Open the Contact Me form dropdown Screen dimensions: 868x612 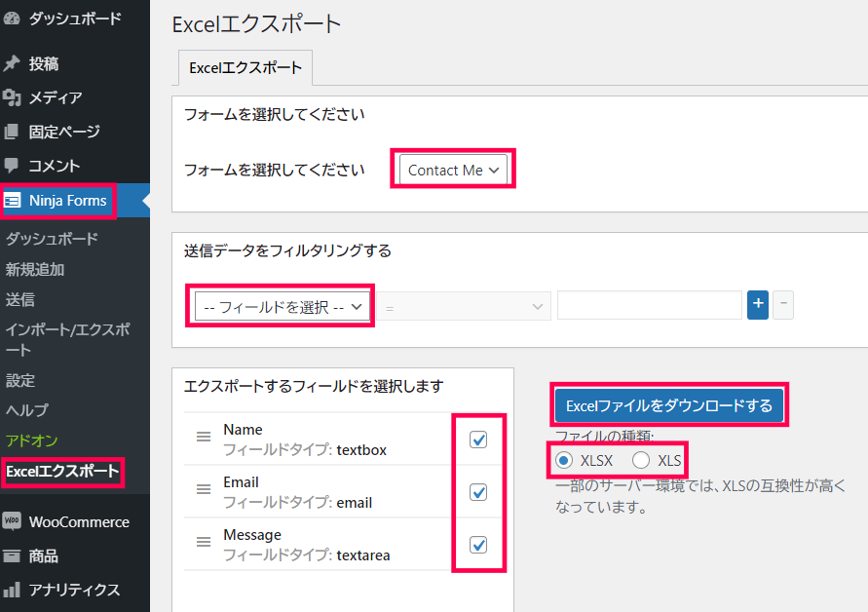point(453,170)
